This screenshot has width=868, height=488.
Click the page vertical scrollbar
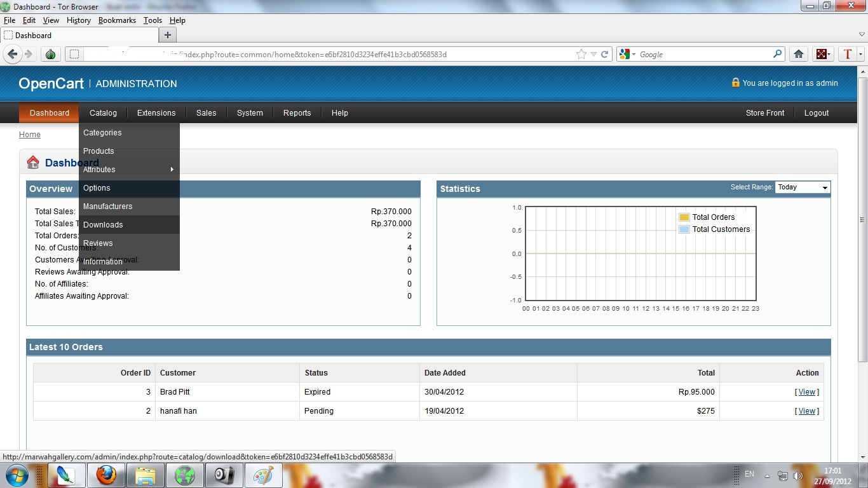862,219
